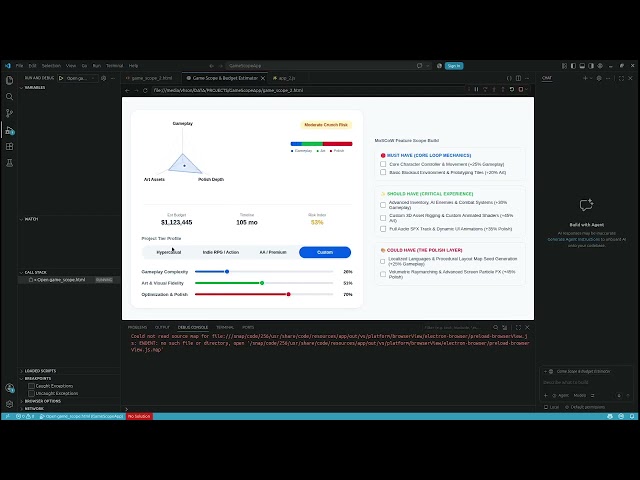Maximize the chat panel

(621, 78)
